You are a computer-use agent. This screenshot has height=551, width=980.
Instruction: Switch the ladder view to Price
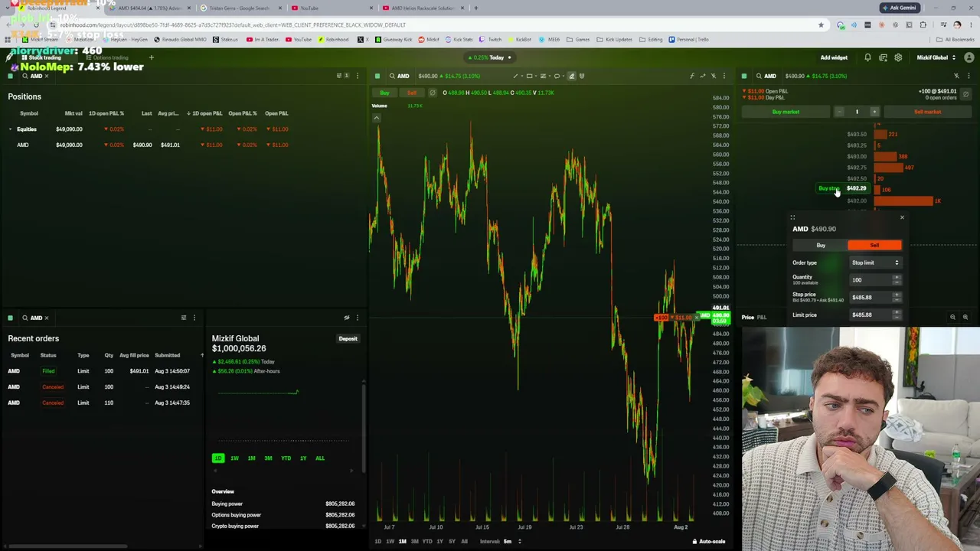point(748,317)
